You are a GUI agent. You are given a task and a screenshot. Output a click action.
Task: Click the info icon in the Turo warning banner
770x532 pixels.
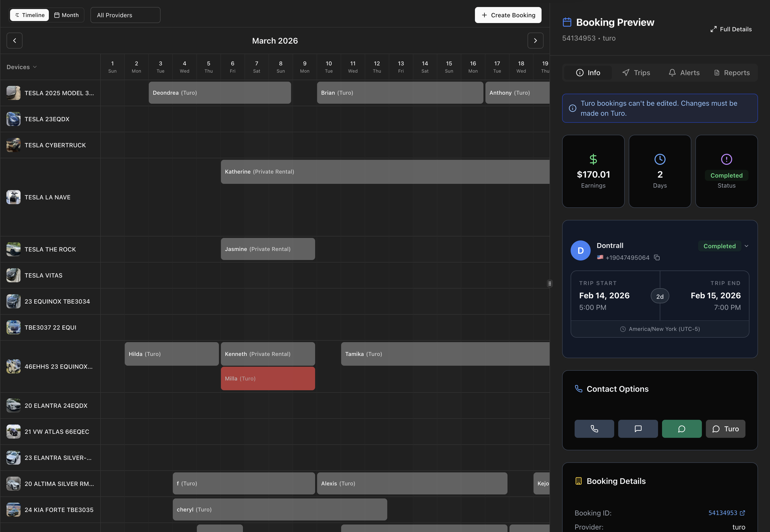point(572,108)
